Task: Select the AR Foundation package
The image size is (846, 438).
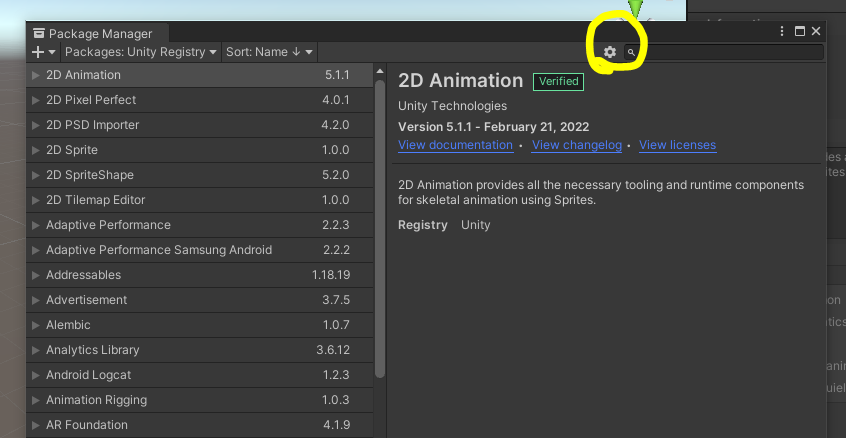Action: pos(200,425)
